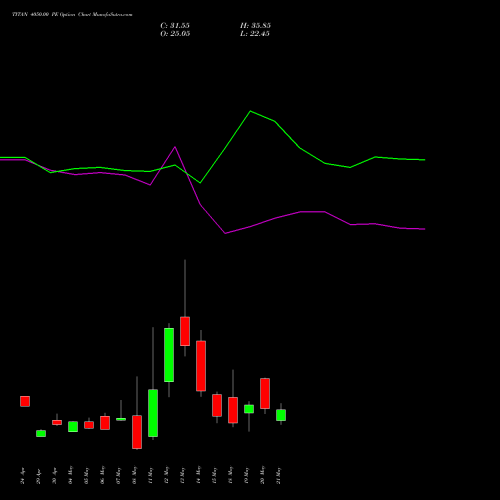This screenshot has width=500, height=500.
Task: Click the 14 May date label
Action: tap(198, 475)
